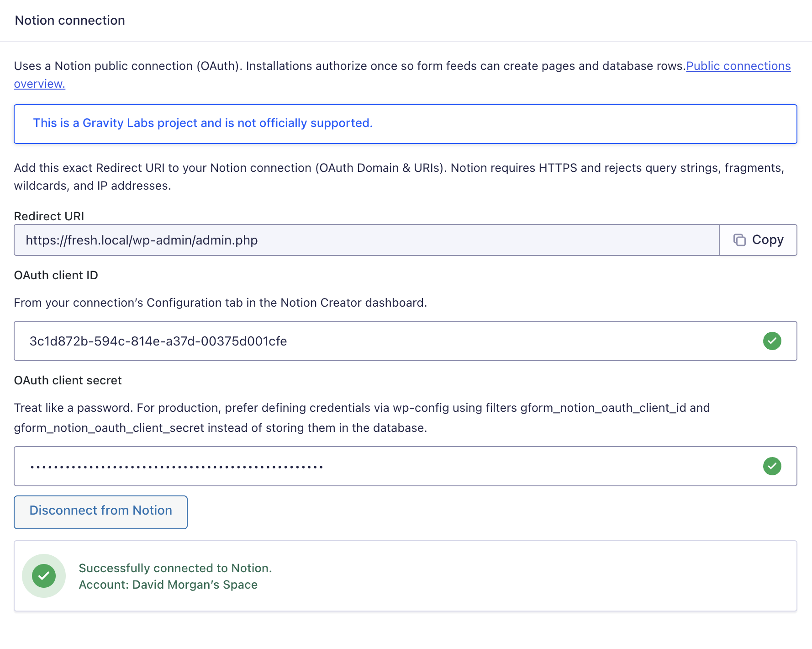Click the 'Add this exact Redirect URI' instructions
The height and width of the screenshot is (649, 812).
(399, 177)
